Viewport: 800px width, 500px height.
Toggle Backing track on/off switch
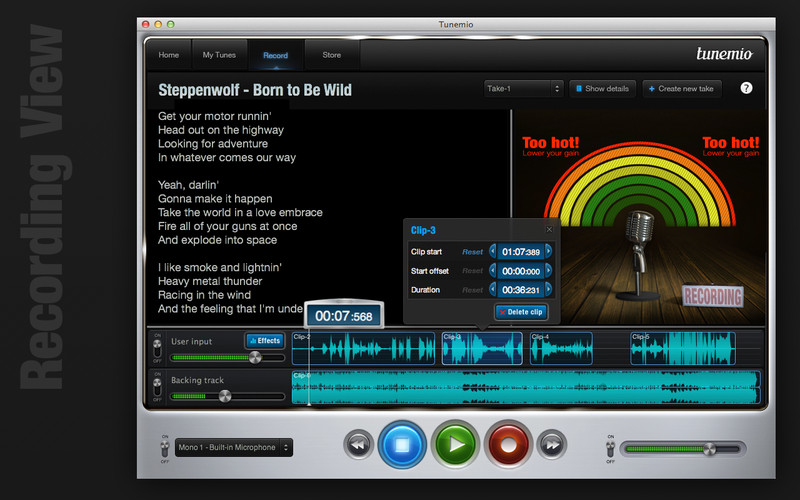coord(157,386)
